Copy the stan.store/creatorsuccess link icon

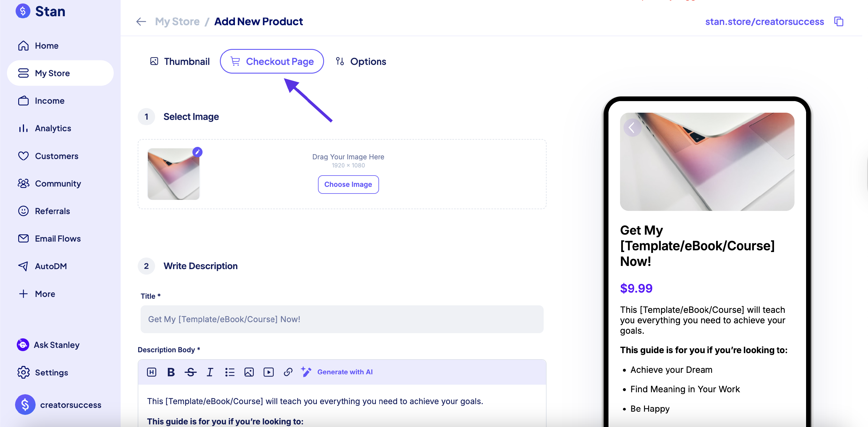point(839,21)
